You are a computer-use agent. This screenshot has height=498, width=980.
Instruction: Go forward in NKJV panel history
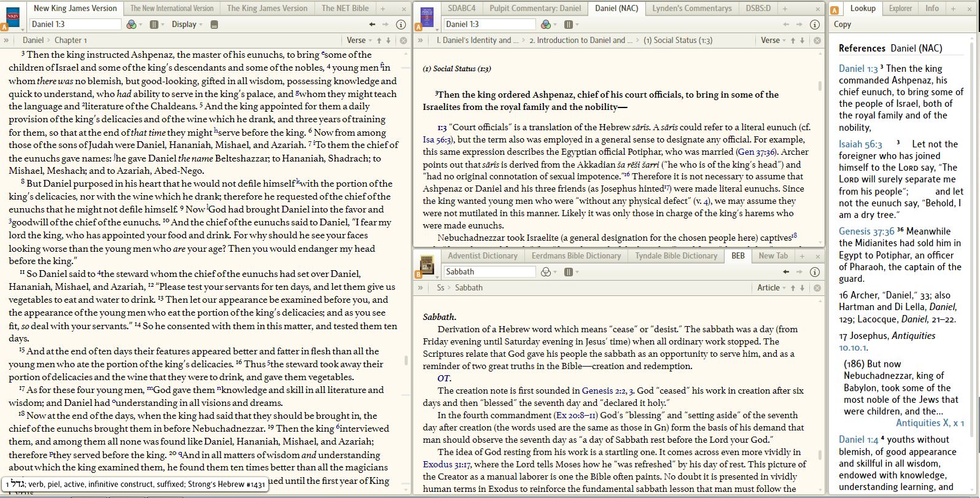pos(386,25)
